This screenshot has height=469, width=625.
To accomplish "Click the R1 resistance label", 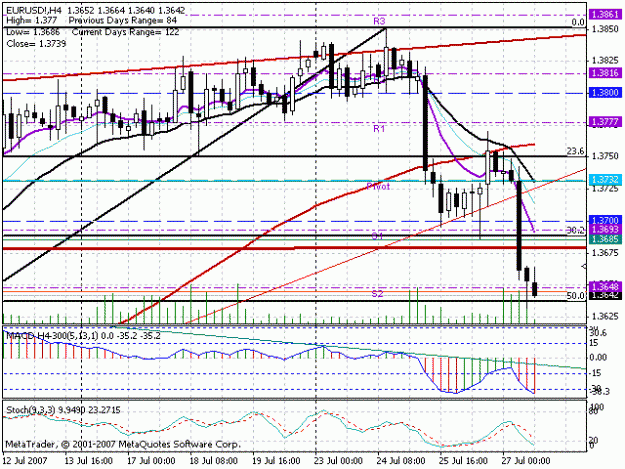I will click(379, 129).
